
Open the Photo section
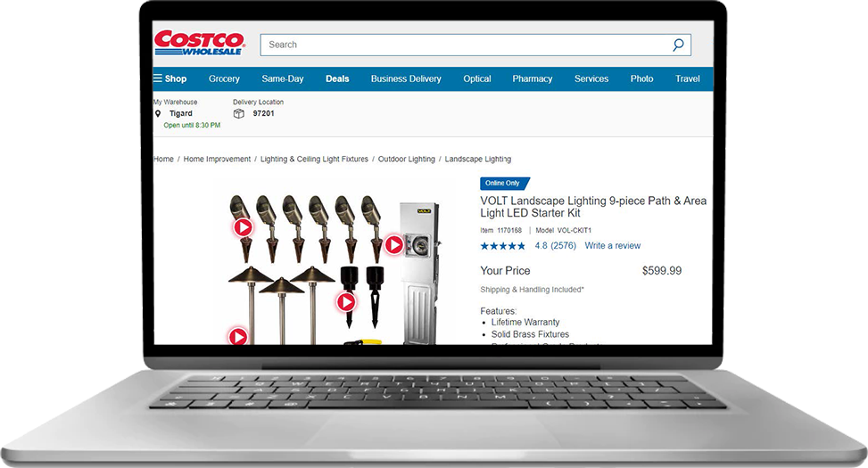641,78
